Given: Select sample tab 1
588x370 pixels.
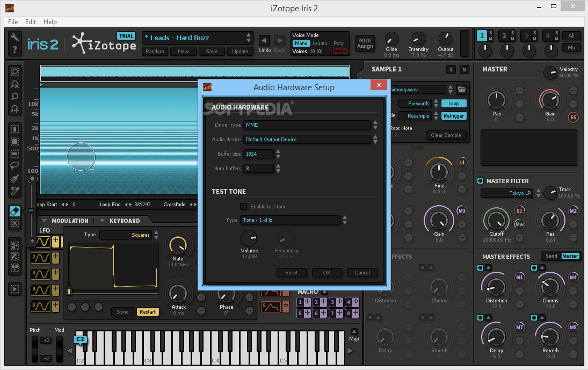Looking at the screenshot, I should coord(482,36).
